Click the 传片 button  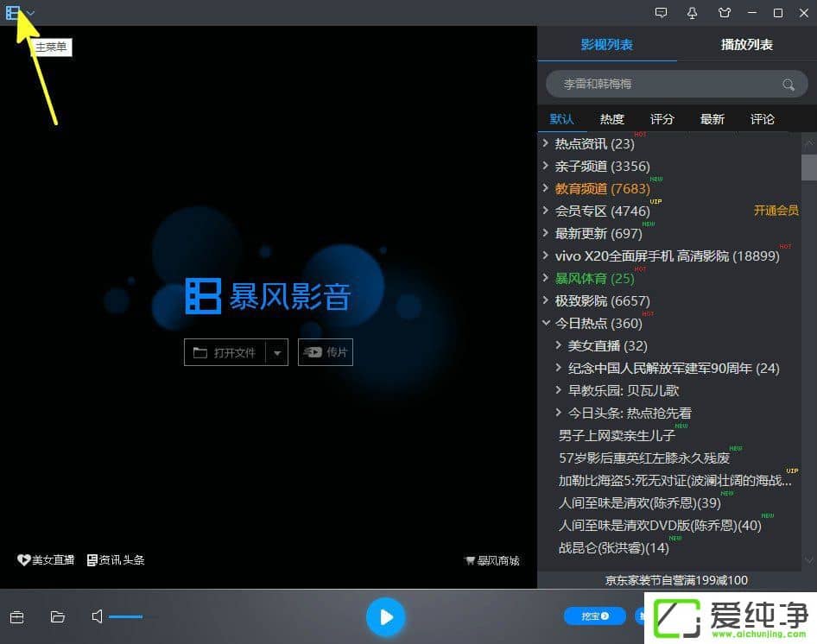click(x=326, y=353)
